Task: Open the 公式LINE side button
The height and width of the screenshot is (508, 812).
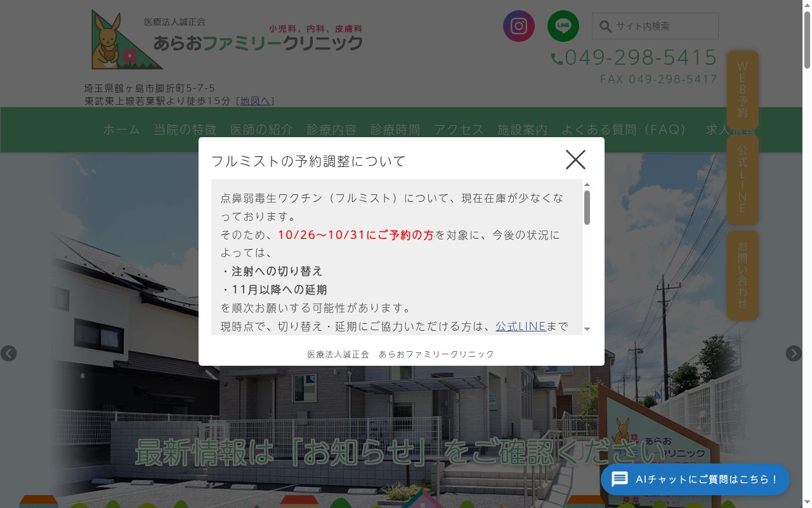Action: coord(742,180)
